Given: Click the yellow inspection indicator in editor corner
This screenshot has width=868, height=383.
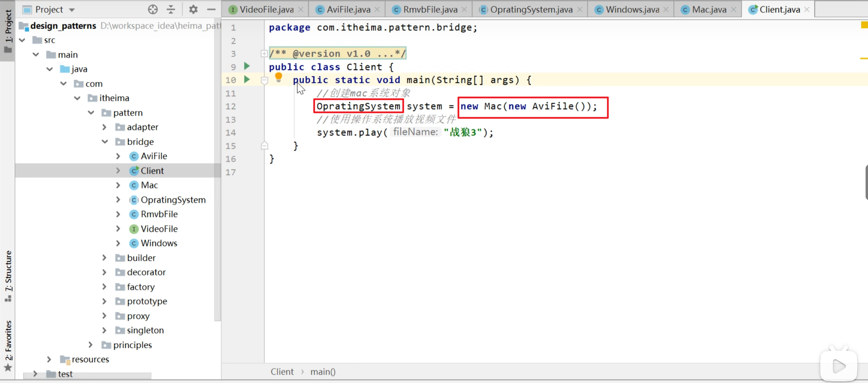Looking at the screenshot, I should [864, 25].
